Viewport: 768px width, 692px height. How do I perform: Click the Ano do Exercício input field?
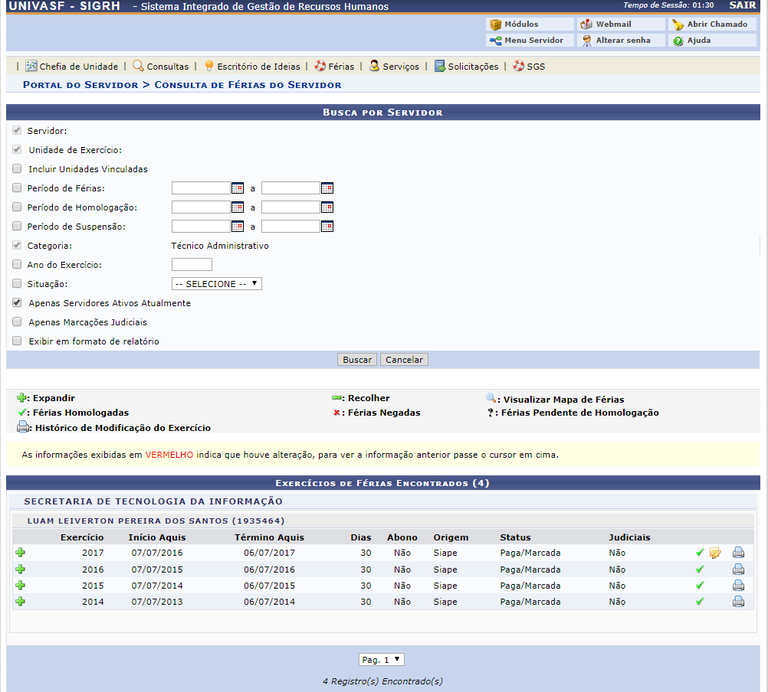tap(191, 265)
